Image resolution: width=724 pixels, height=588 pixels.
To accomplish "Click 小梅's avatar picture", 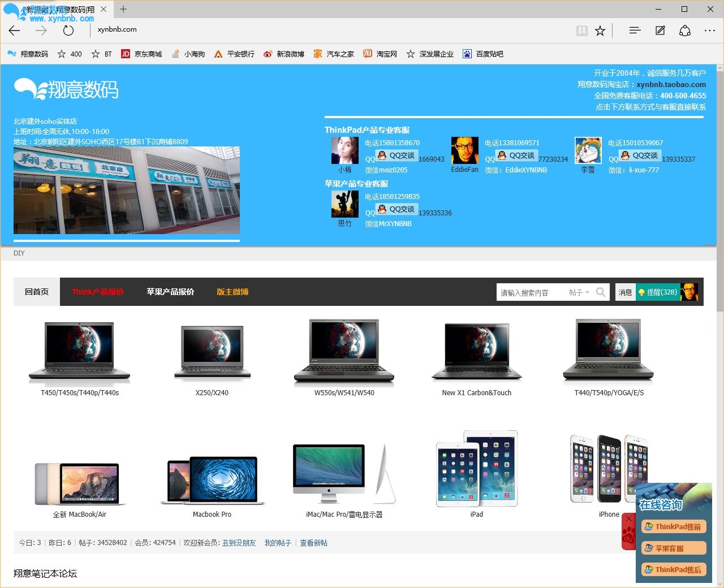I will (x=345, y=150).
